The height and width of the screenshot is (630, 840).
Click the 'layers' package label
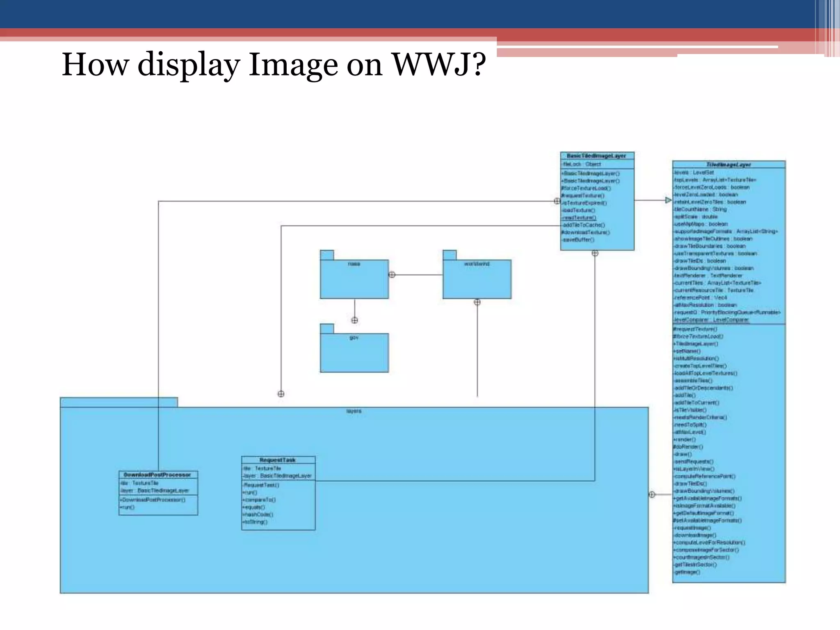(354, 411)
